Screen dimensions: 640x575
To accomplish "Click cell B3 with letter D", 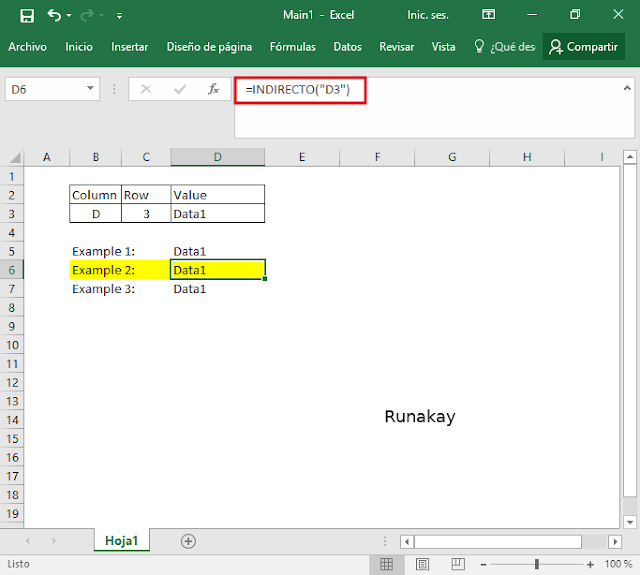I will (x=95, y=214).
